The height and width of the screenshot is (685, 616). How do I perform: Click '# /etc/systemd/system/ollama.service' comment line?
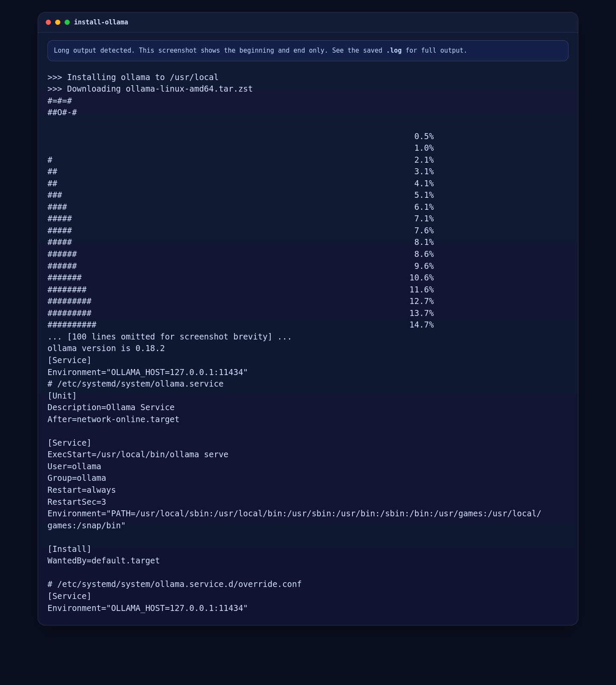click(x=136, y=384)
